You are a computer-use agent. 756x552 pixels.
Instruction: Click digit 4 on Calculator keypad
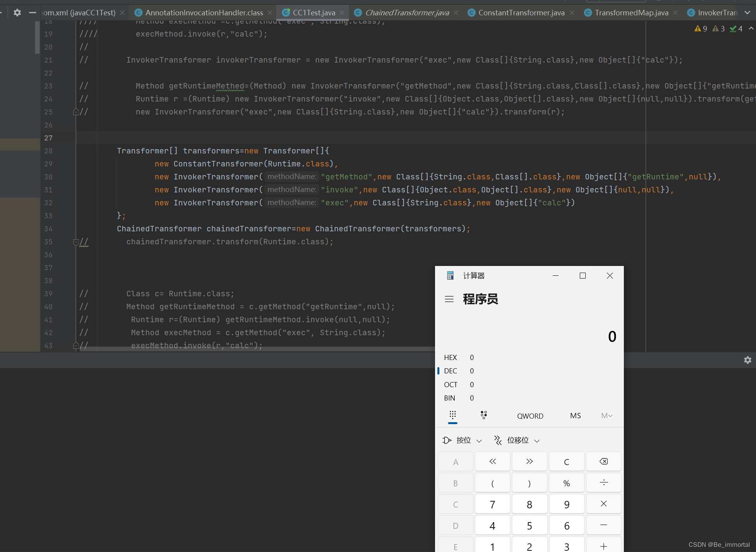coord(492,525)
